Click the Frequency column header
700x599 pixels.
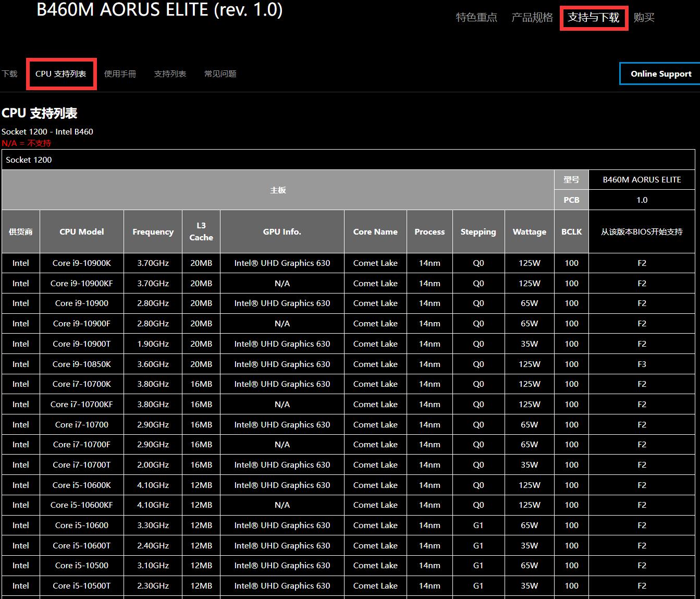pos(153,232)
